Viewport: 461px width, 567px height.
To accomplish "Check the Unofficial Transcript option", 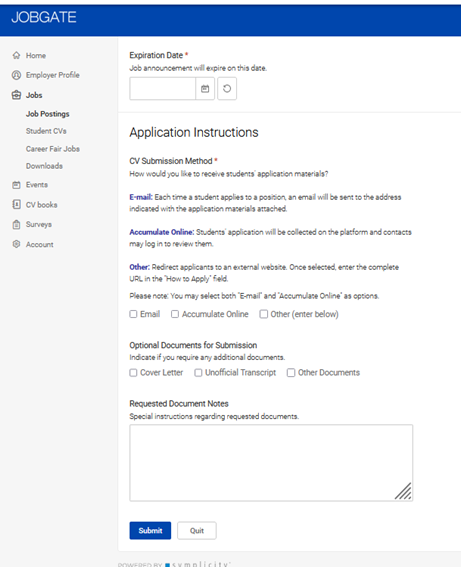I will (x=198, y=372).
